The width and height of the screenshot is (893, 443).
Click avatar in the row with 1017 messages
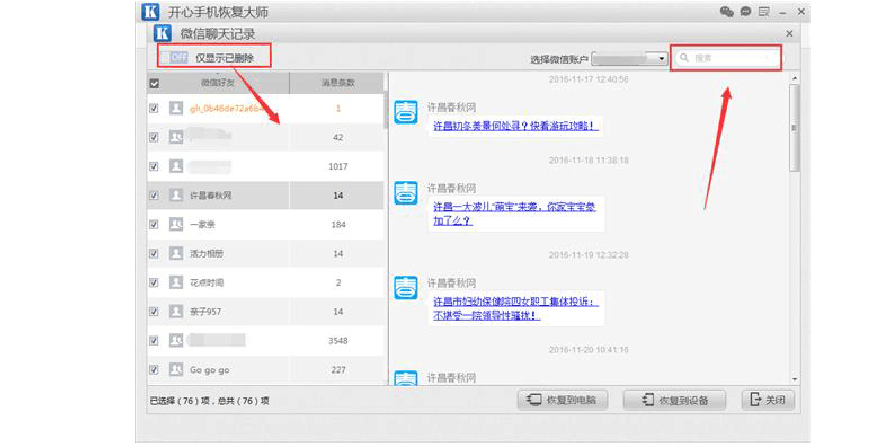pyautogui.click(x=175, y=166)
